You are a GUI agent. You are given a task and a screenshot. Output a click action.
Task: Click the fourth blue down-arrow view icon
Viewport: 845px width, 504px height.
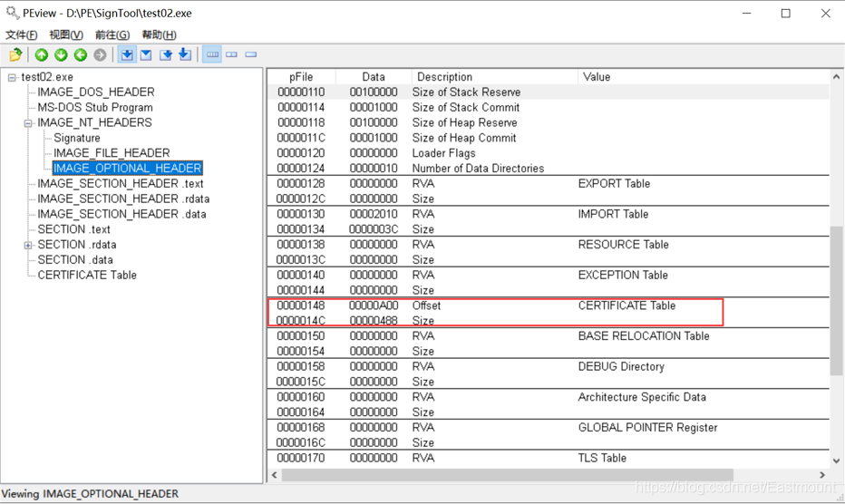(185, 54)
